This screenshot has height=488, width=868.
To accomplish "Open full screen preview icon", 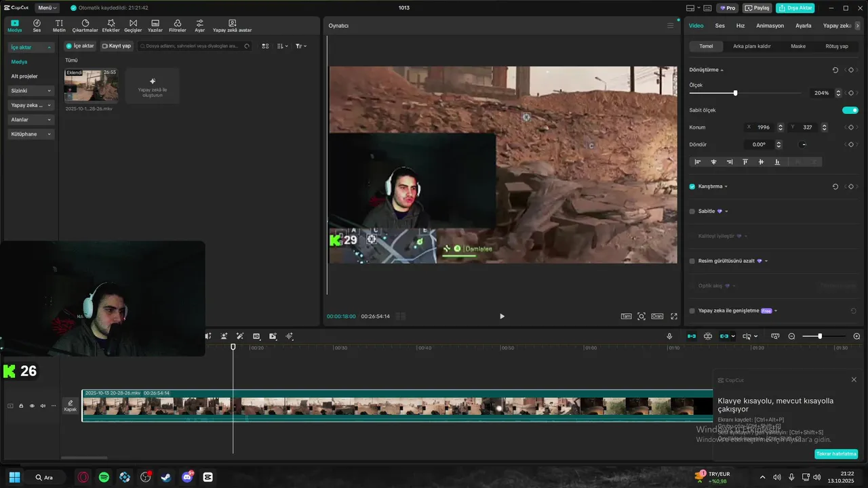I will 674,317.
